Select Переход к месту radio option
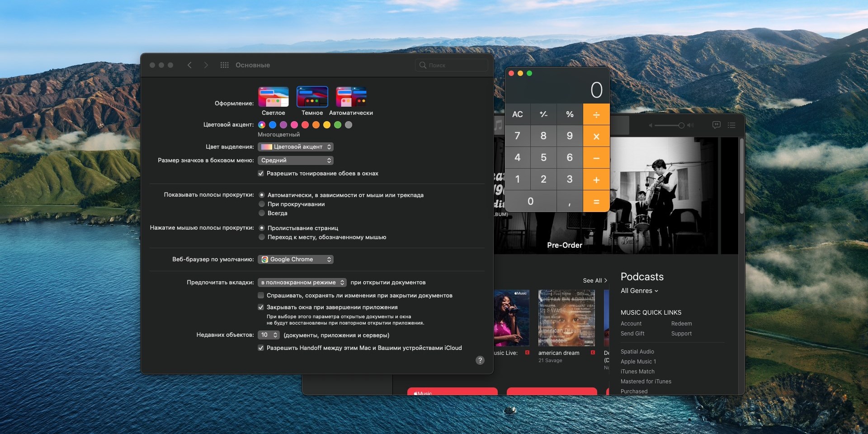The height and width of the screenshot is (434, 868). coord(262,237)
